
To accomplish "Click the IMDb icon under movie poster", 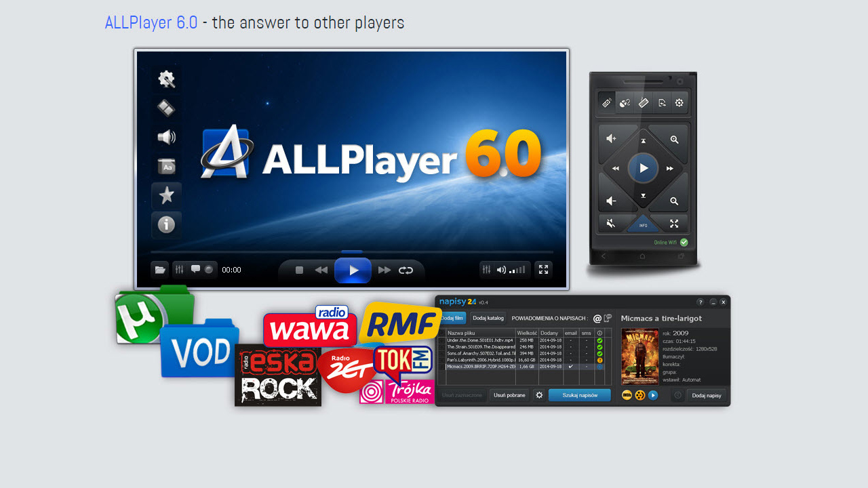I will pyautogui.click(x=627, y=395).
